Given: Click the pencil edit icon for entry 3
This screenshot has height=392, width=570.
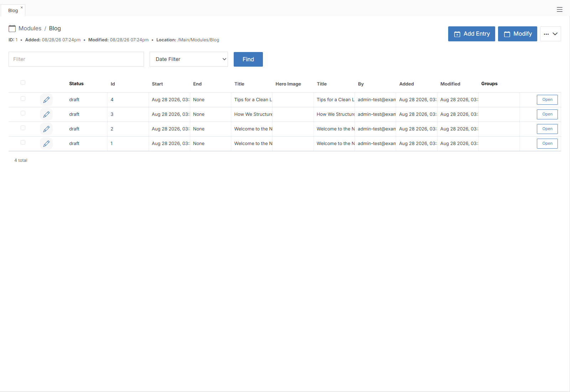Looking at the screenshot, I should [x=46, y=114].
